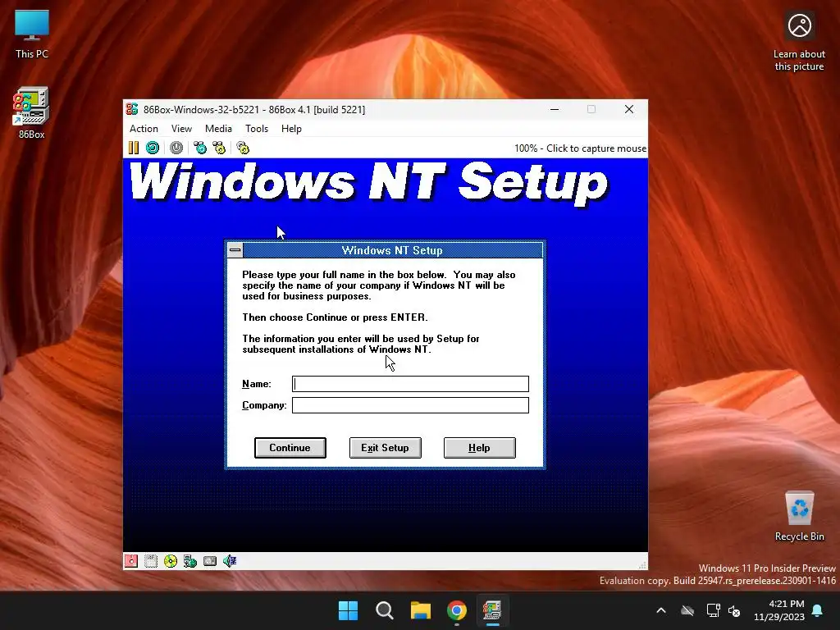
Task: Send Ctrl+Alt+Del using the teal keys icon
Action: [200, 148]
